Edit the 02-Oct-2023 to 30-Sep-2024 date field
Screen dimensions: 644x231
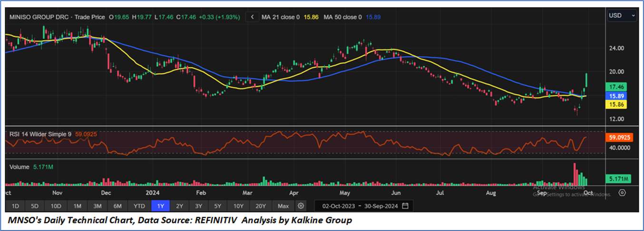click(364, 206)
